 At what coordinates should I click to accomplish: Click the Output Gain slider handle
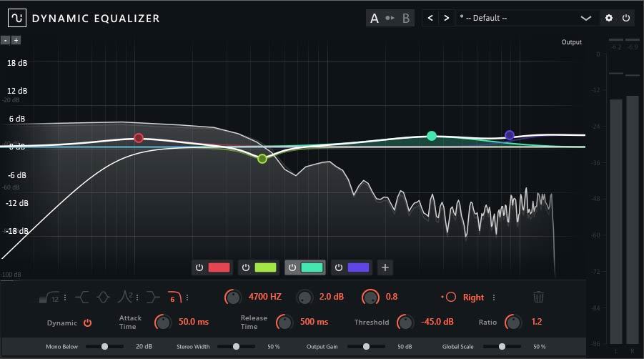point(366,347)
